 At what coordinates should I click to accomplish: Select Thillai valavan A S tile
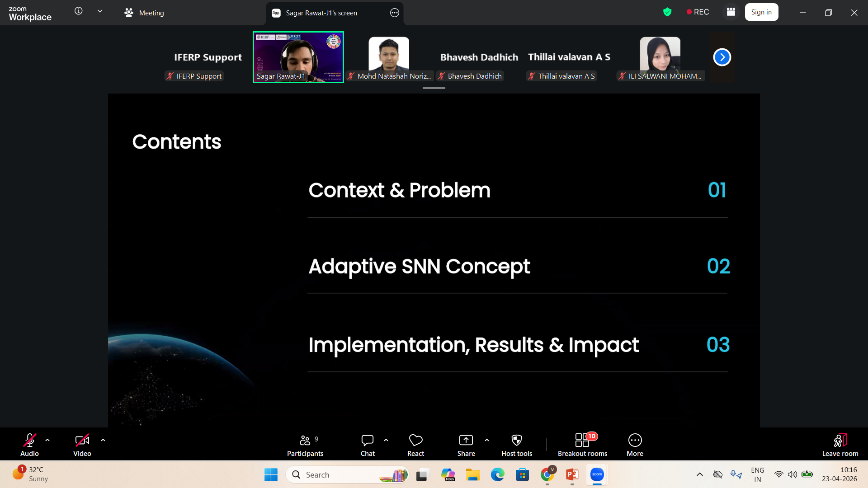570,57
